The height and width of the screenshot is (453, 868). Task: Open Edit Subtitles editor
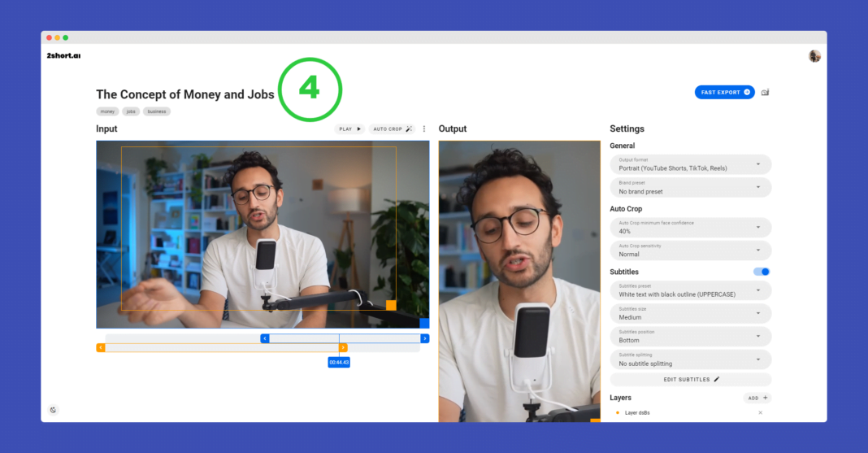point(691,379)
